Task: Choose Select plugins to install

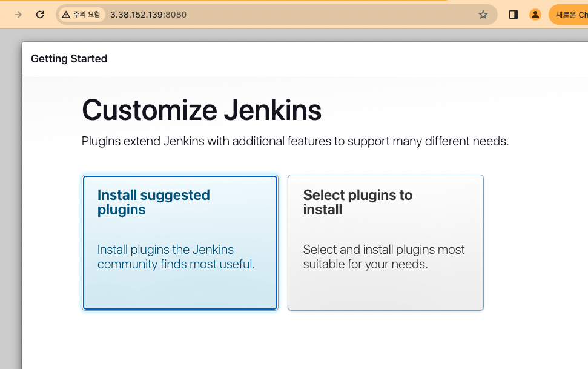Action: point(386,242)
